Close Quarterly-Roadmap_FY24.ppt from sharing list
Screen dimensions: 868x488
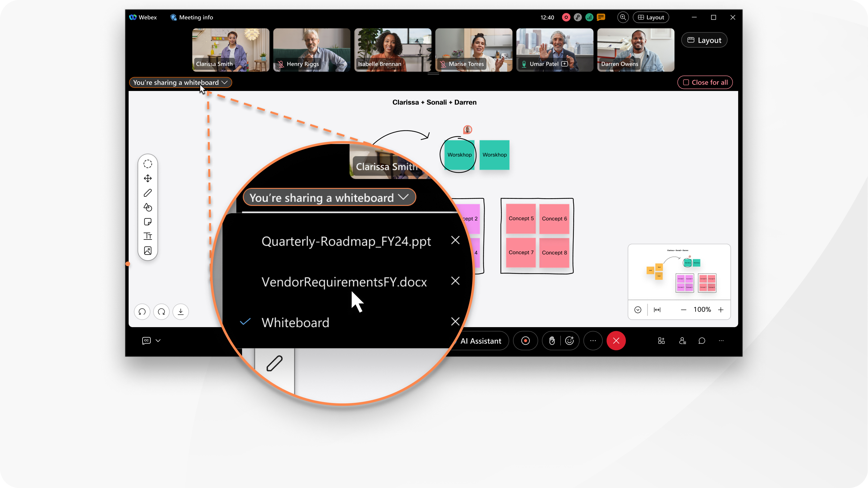(455, 241)
